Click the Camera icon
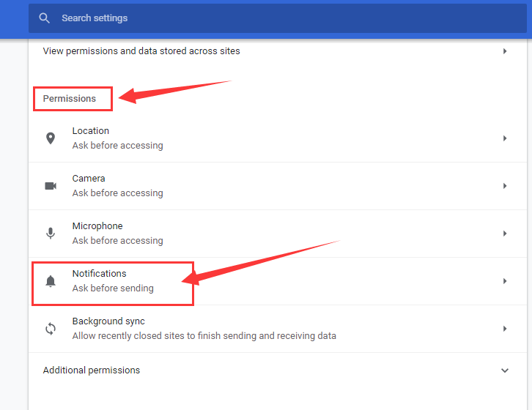This screenshot has height=410, width=532. [51, 186]
